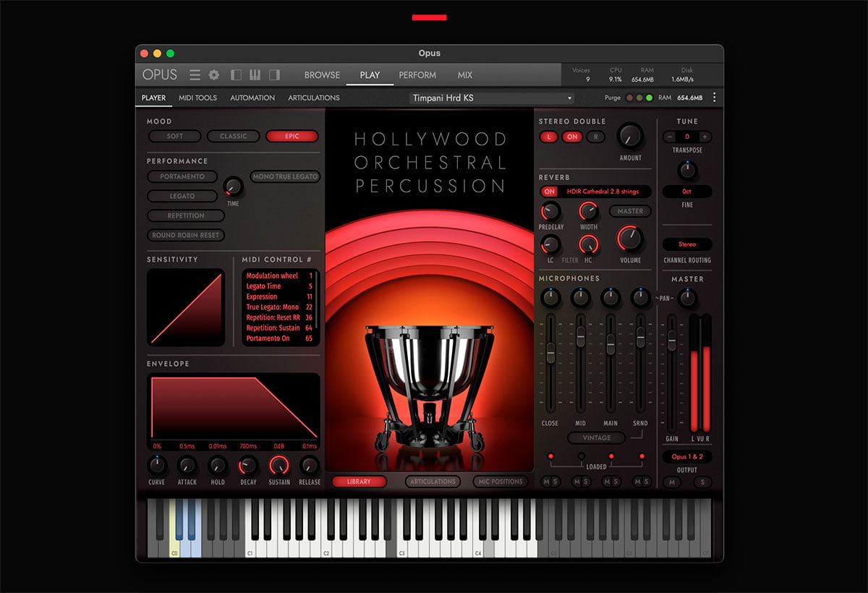
Task: Toggle Close microphone loaded indicator
Action: (x=550, y=456)
